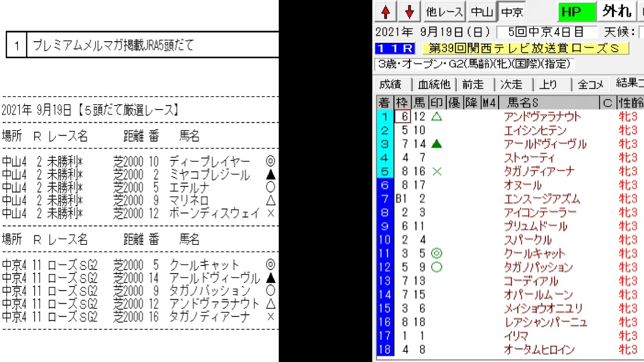Switch to 中山 racecourse
Viewport: 644px width, 362px height.
[x=481, y=12]
